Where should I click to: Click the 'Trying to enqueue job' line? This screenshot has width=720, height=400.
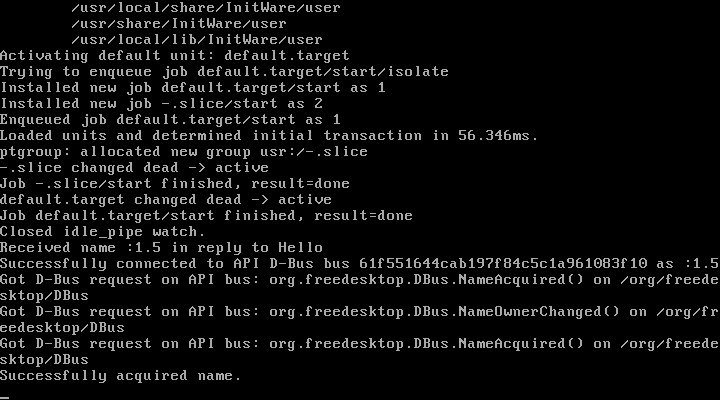pyautogui.click(x=224, y=72)
